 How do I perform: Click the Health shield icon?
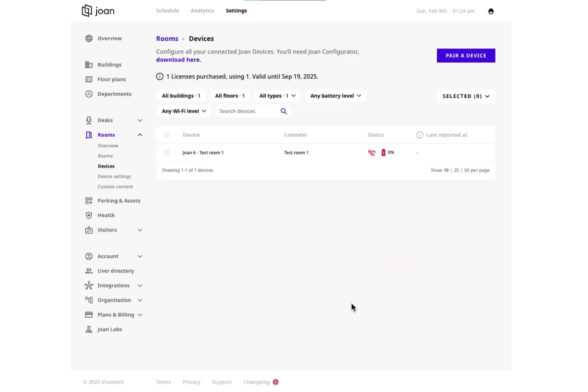click(89, 215)
